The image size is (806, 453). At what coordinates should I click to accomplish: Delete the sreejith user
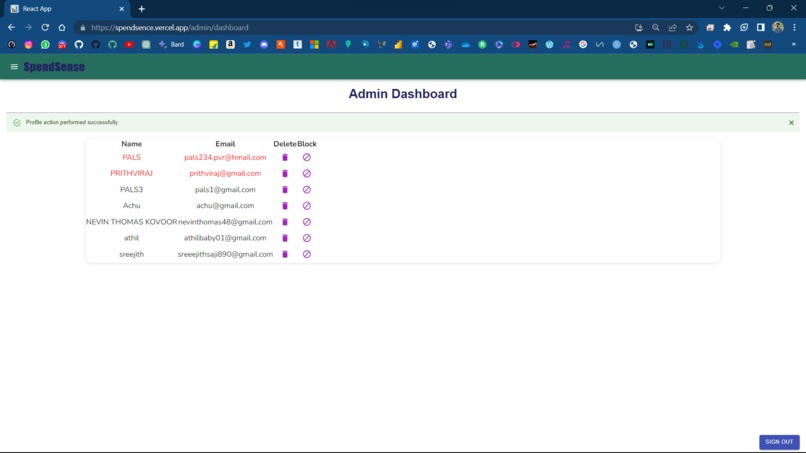(285, 254)
